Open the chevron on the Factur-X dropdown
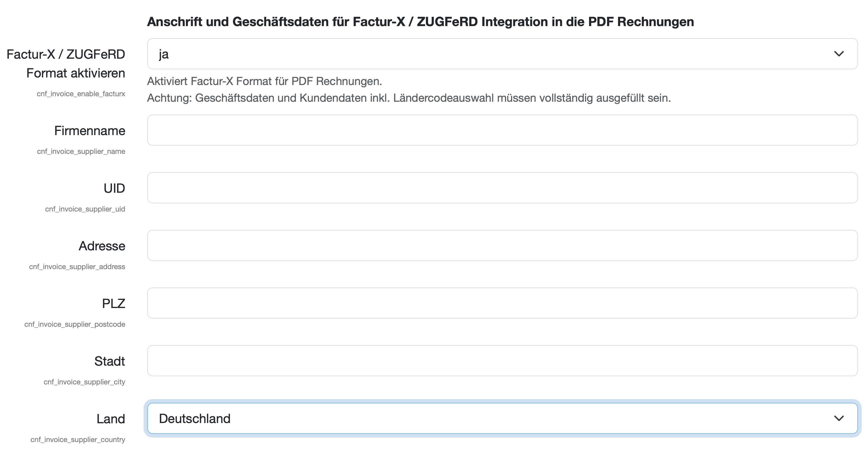 click(x=839, y=53)
